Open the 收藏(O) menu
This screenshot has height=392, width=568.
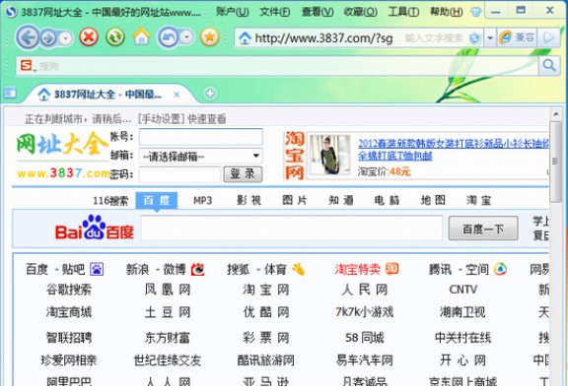pos(361,12)
